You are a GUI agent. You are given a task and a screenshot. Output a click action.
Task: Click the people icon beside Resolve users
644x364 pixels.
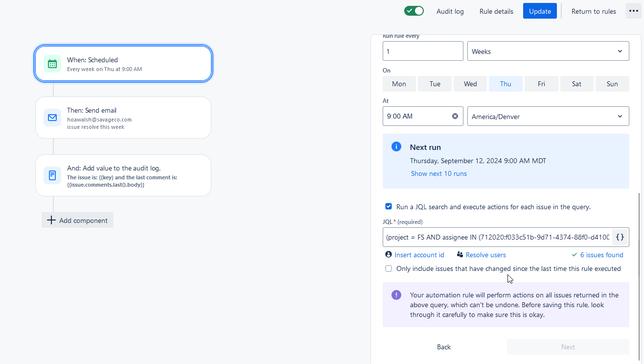click(460, 254)
